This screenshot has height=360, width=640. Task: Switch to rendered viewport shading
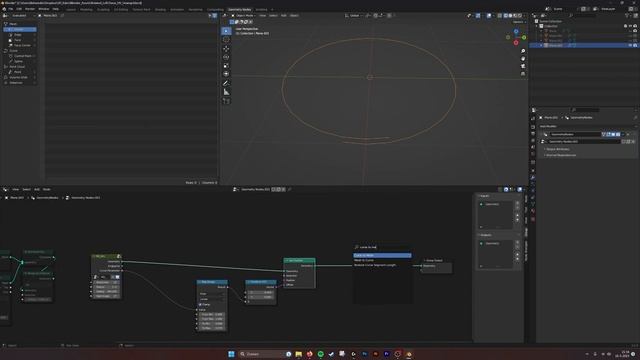520,16
